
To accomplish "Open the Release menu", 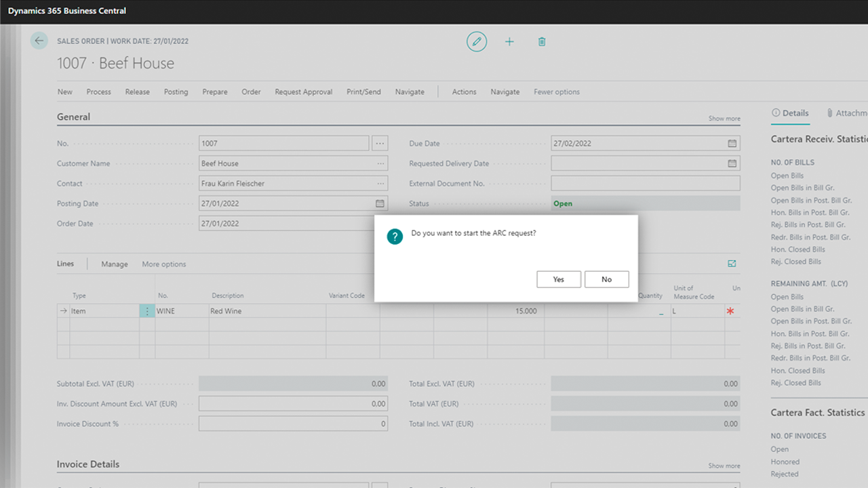I will coord(137,91).
